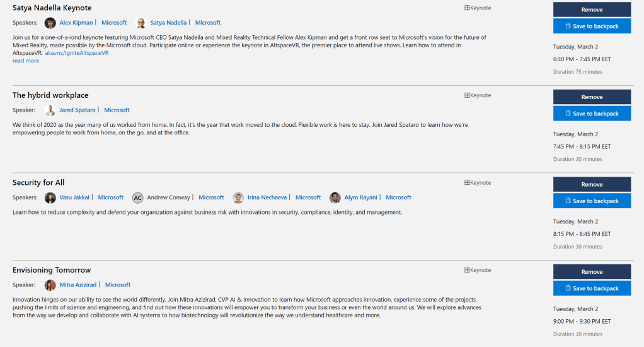Open the aka.ms/IgniteAltspaceVR link

pos(77,53)
